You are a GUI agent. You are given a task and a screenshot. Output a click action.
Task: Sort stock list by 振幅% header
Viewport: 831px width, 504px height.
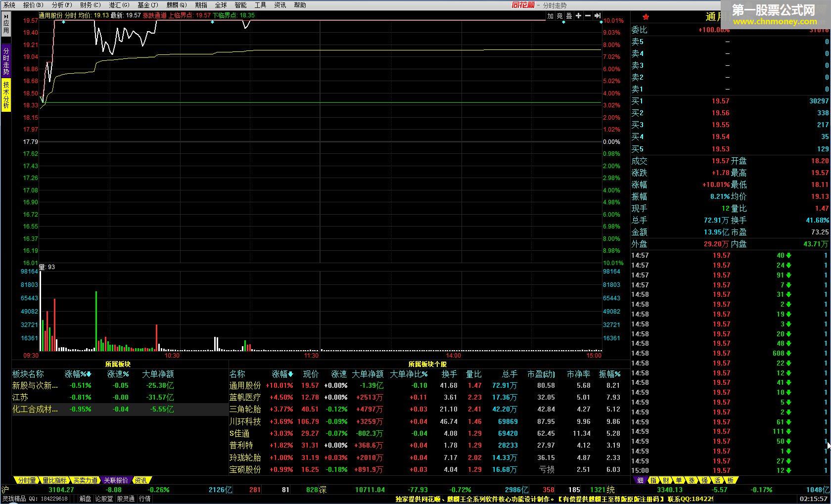[609, 374]
